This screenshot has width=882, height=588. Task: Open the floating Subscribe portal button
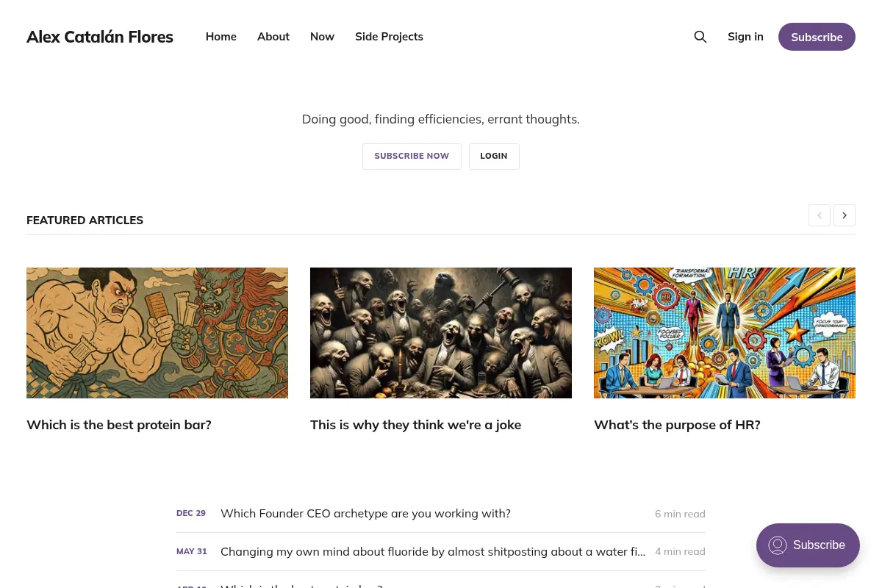808,545
